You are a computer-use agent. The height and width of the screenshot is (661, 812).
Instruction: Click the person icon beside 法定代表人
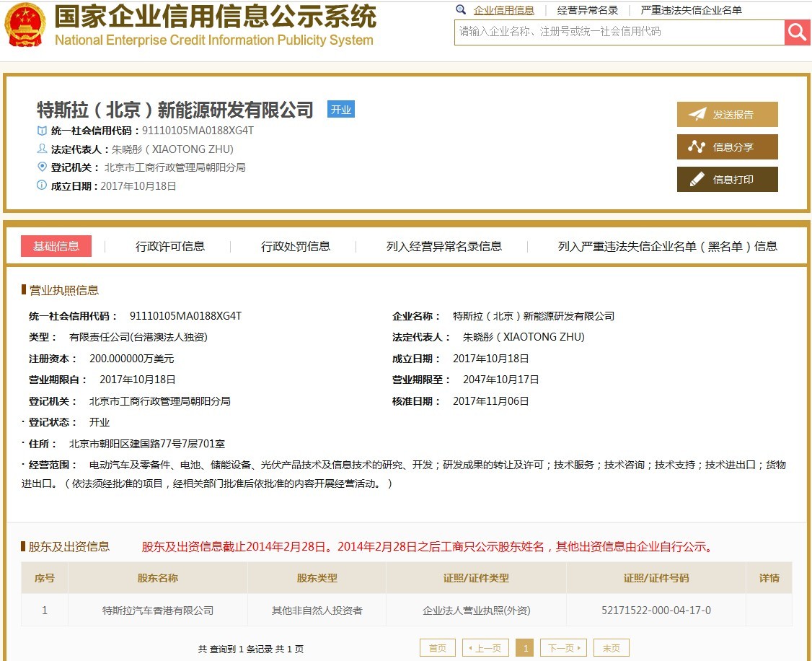coord(42,149)
